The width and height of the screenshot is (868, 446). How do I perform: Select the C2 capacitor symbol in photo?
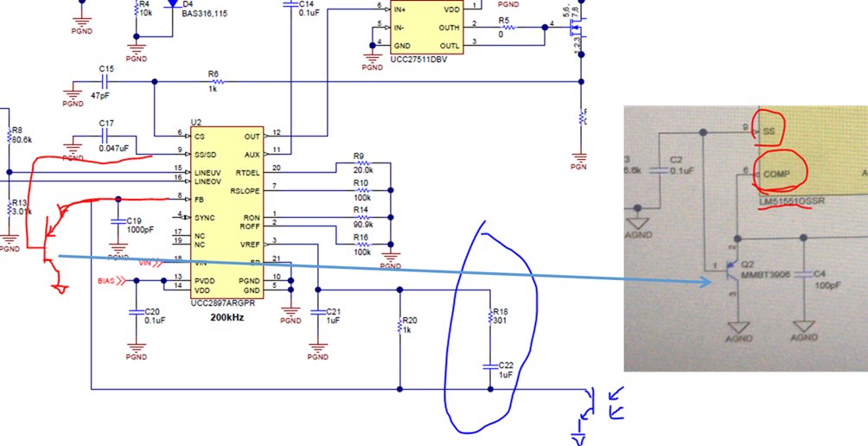(659, 170)
